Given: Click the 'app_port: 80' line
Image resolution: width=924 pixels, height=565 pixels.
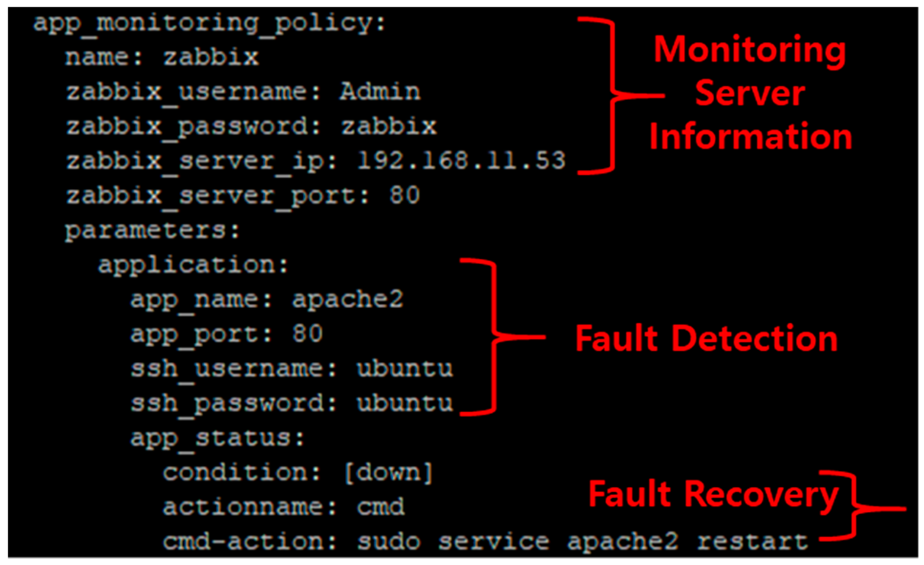Looking at the screenshot, I should click(227, 334).
